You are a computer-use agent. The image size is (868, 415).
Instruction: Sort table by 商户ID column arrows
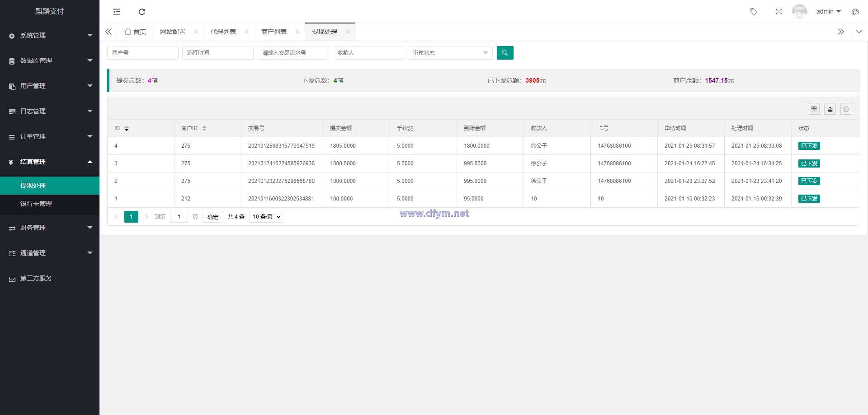coord(204,128)
